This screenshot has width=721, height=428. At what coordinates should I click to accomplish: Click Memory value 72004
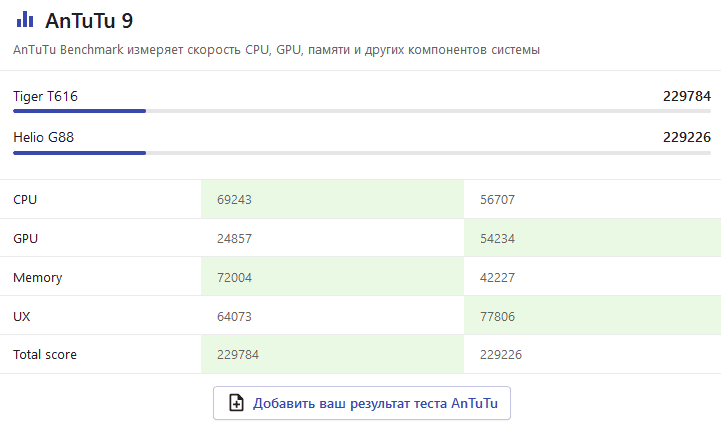coord(234,278)
